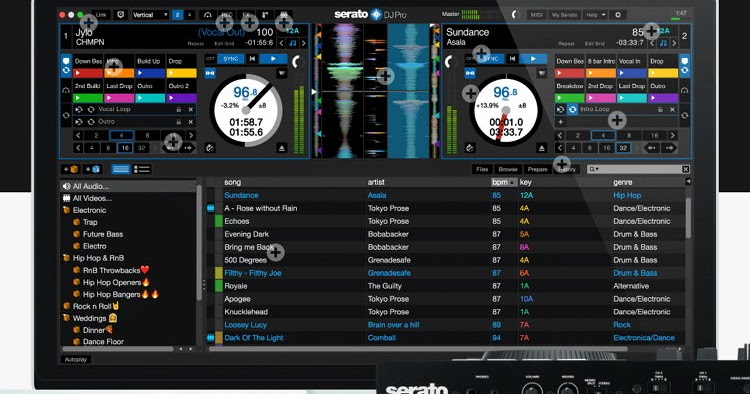Click the Autoplay button
The width and height of the screenshot is (750, 394).
[76, 360]
